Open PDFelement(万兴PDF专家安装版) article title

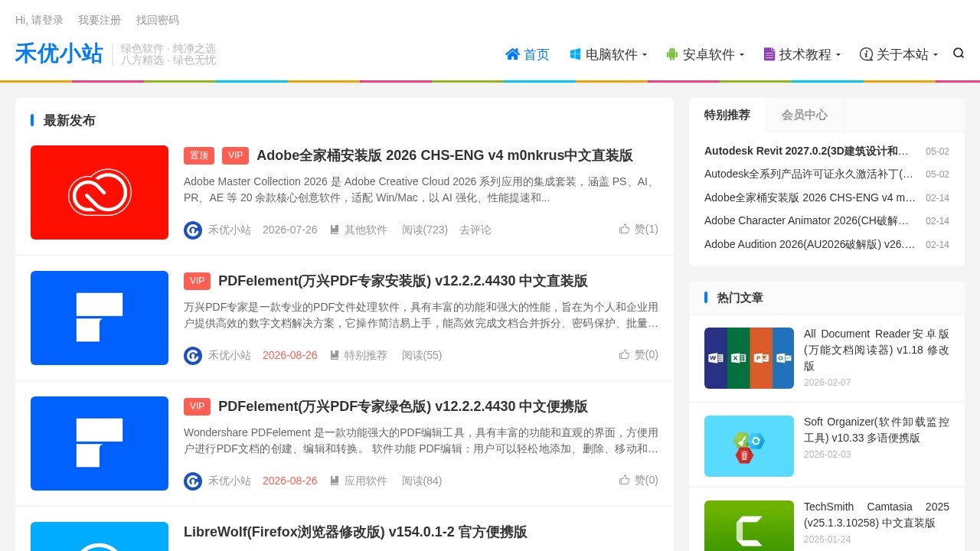403,281
